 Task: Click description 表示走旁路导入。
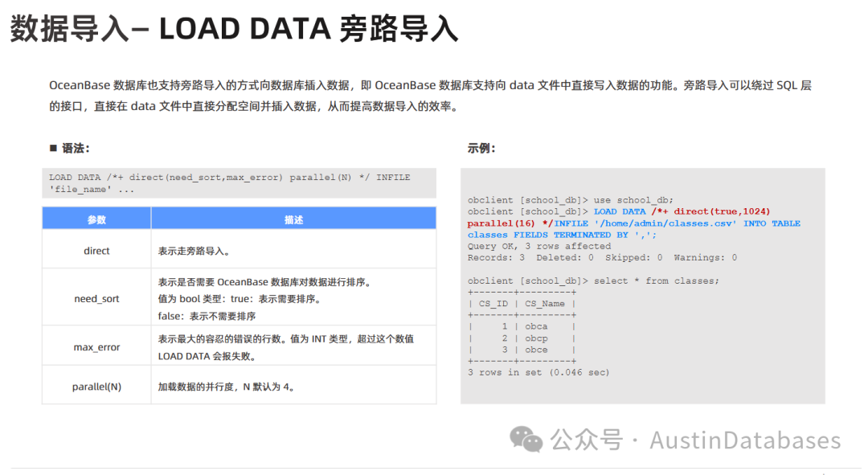coord(194,252)
